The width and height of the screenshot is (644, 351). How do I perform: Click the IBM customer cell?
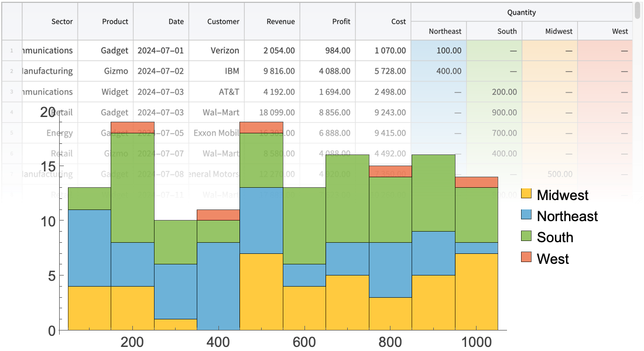coord(217,71)
